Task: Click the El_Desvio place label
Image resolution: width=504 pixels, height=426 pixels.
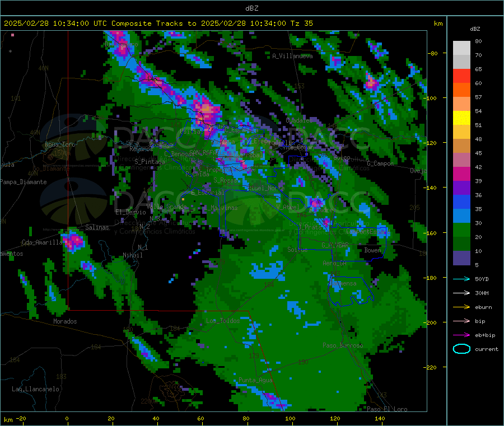Action: coord(130,212)
